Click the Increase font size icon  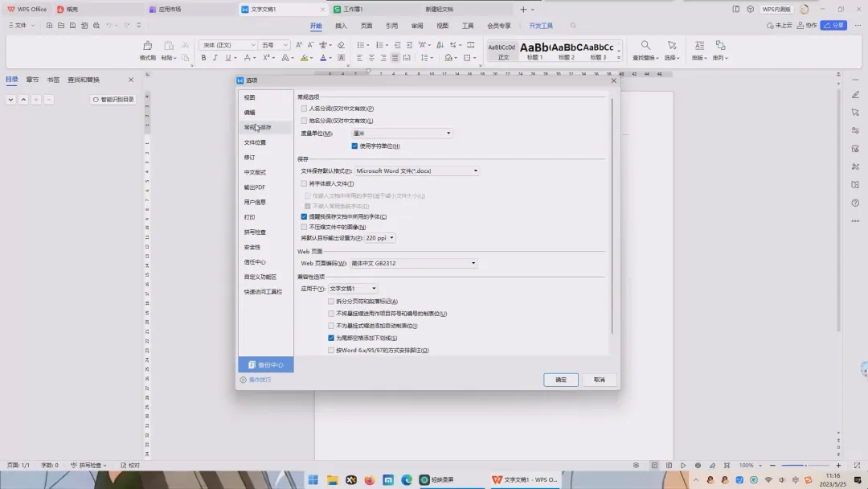pyautogui.click(x=299, y=45)
